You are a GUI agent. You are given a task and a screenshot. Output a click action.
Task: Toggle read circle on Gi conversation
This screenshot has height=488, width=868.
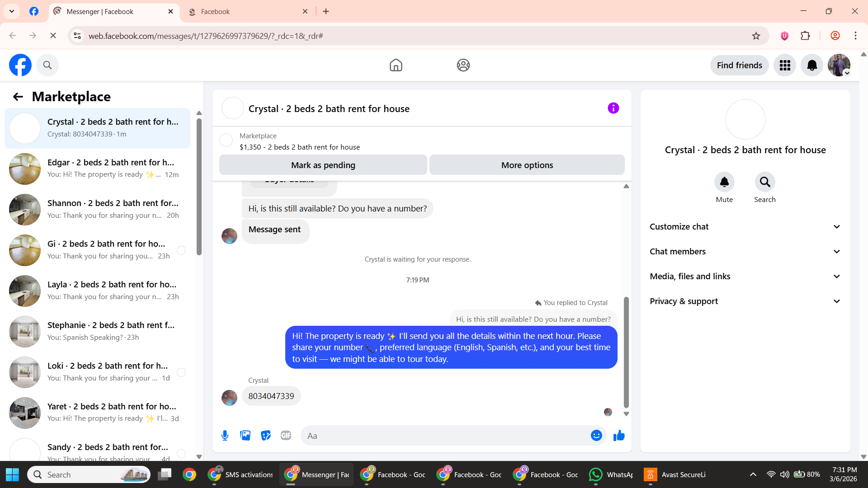coord(181,250)
